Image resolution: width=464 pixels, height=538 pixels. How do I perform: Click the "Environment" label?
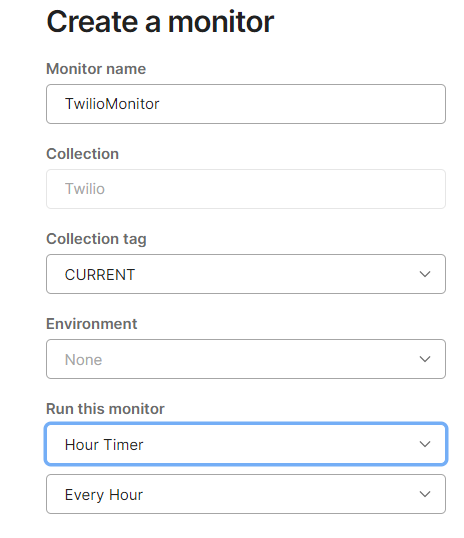92,324
